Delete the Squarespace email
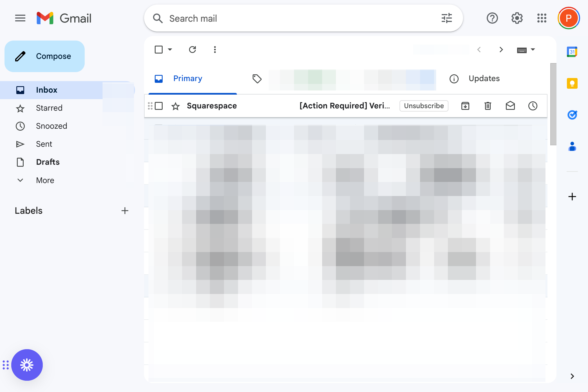The width and height of the screenshot is (588, 392). (x=488, y=106)
